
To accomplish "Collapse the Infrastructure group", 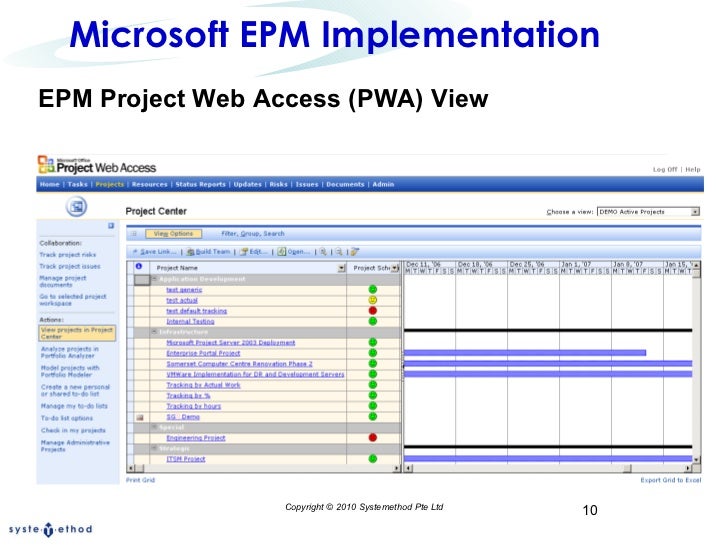I will (155, 332).
